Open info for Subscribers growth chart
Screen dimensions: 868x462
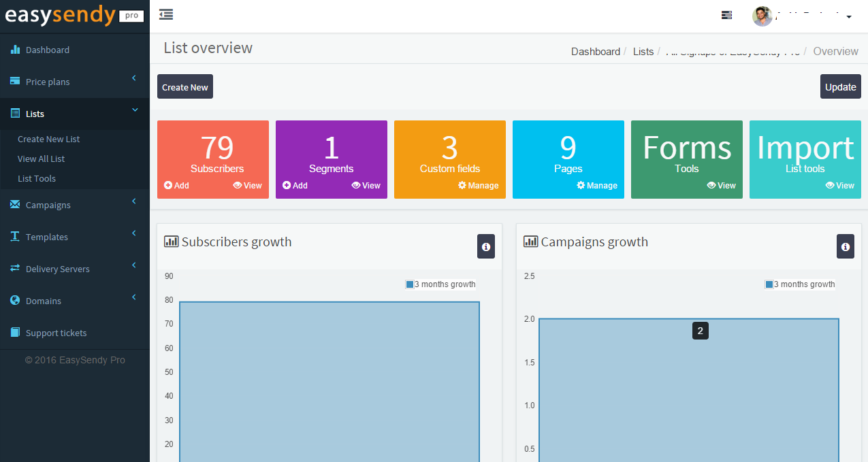(x=485, y=246)
